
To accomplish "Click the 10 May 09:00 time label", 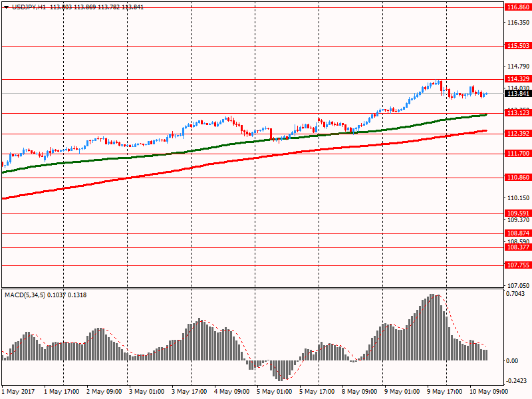I will point(489,392).
